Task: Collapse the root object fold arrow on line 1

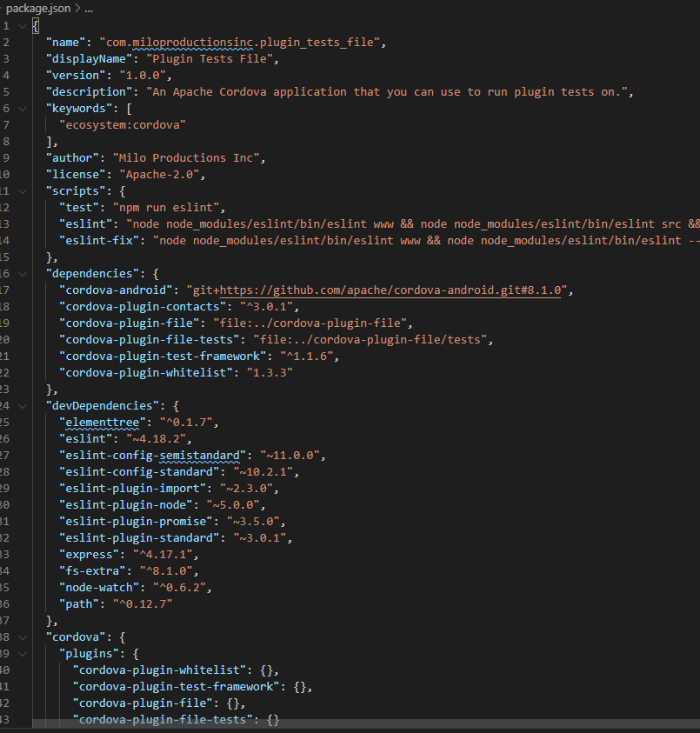Action: click(22, 27)
